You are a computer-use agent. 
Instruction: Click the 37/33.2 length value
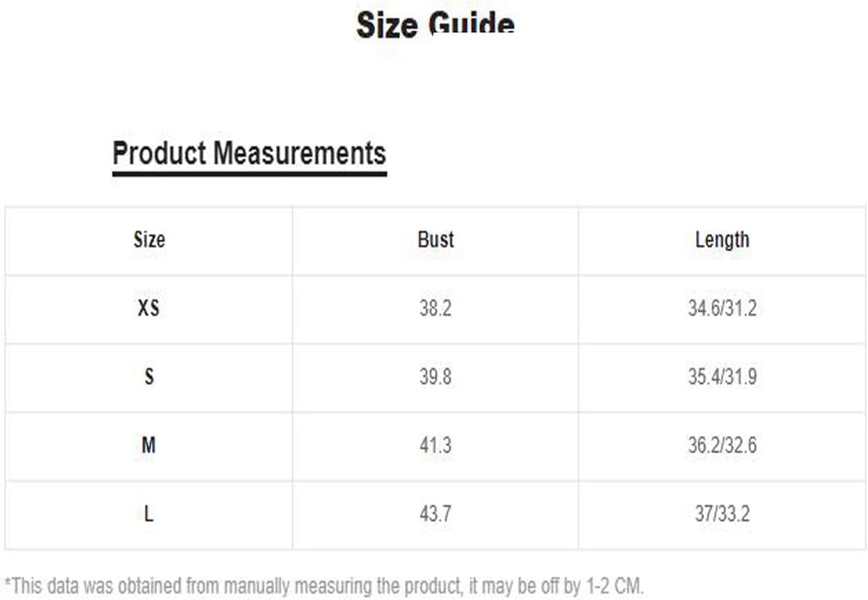(722, 514)
